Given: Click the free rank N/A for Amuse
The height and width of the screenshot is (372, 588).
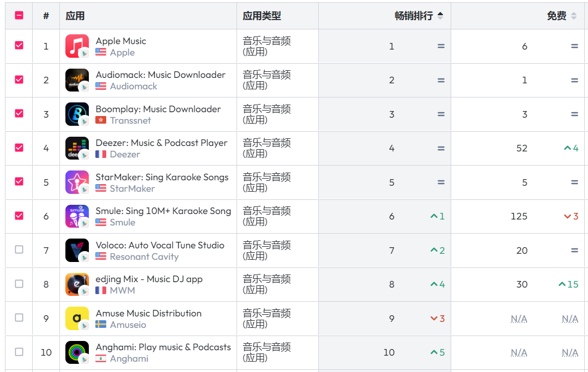Looking at the screenshot, I should [519, 319].
